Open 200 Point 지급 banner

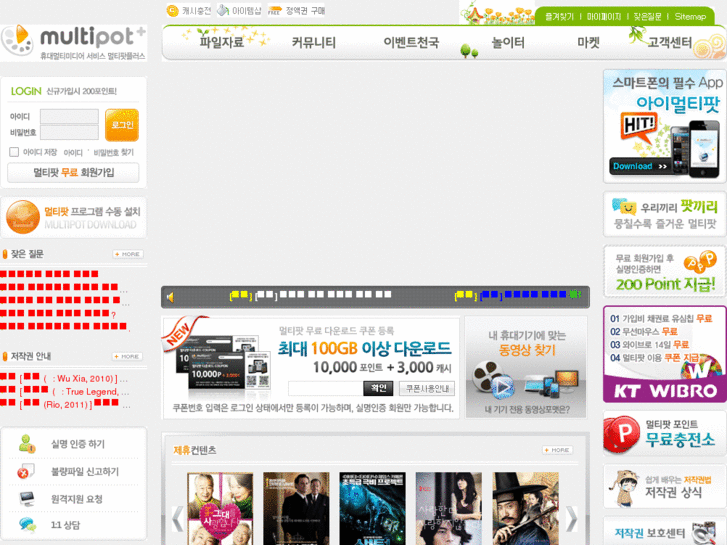point(664,272)
